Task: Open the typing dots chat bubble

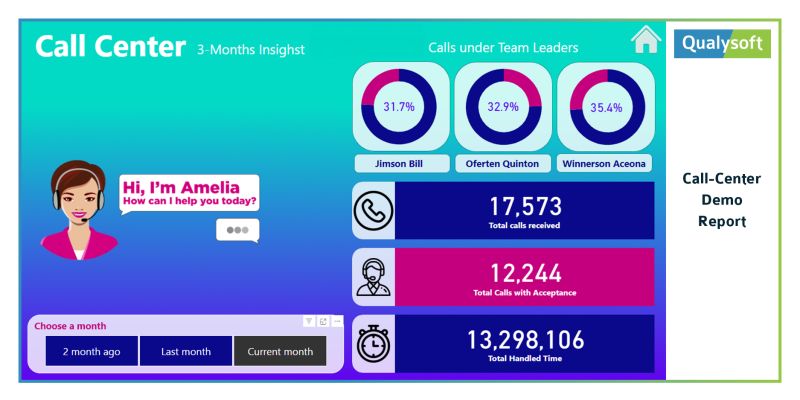Action: click(x=238, y=230)
